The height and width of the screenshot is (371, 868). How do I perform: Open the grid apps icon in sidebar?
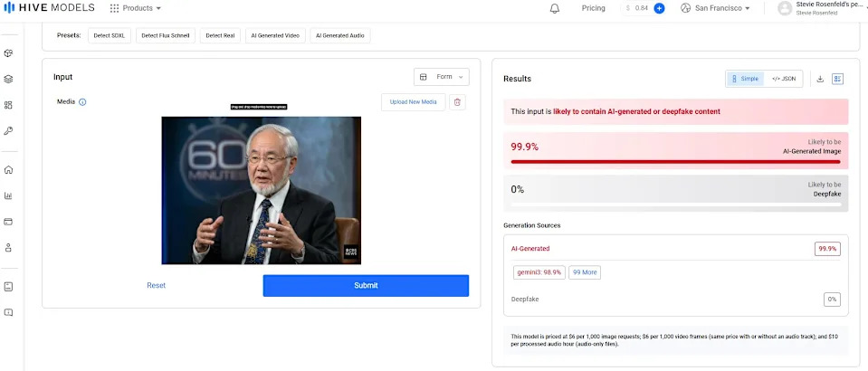8,105
